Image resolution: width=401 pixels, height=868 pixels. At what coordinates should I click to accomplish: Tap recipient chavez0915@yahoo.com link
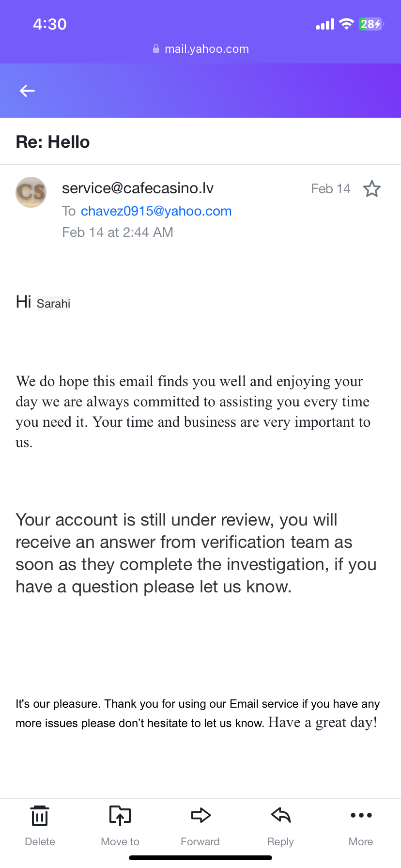pyautogui.click(x=156, y=211)
